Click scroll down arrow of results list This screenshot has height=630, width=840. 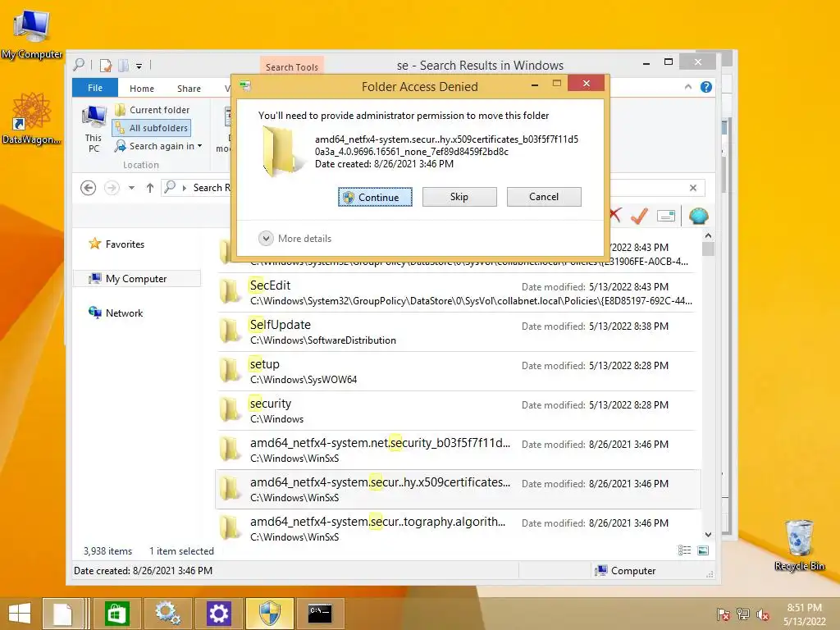(x=708, y=535)
